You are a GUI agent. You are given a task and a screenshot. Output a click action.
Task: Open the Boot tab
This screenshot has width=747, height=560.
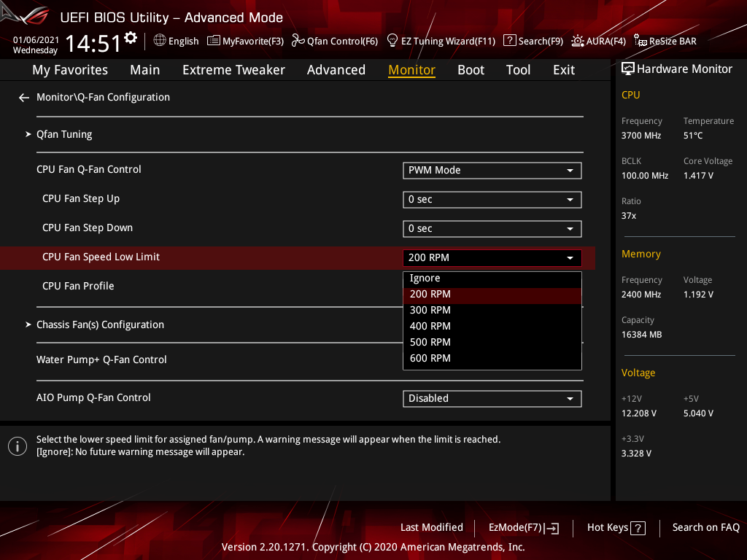coord(471,70)
